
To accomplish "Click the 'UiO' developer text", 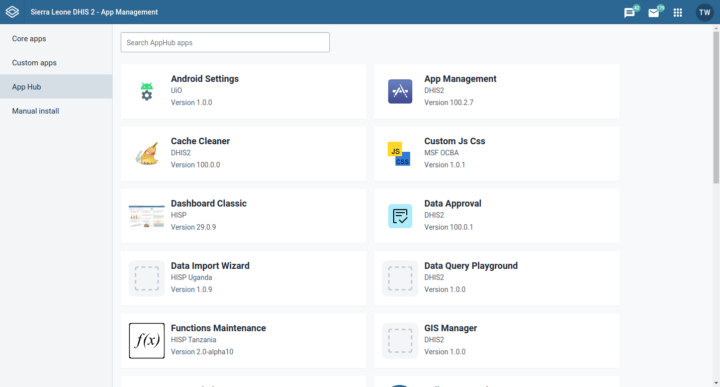I will 176,90.
